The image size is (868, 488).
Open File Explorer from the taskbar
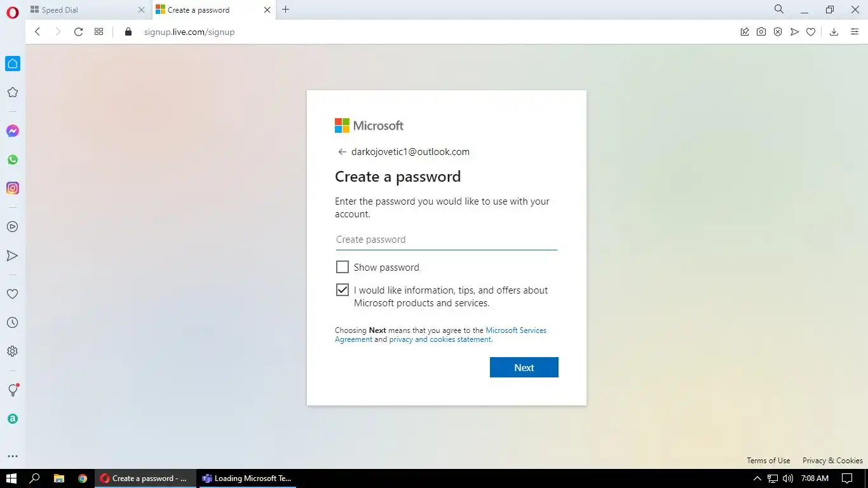click(58, 478)
